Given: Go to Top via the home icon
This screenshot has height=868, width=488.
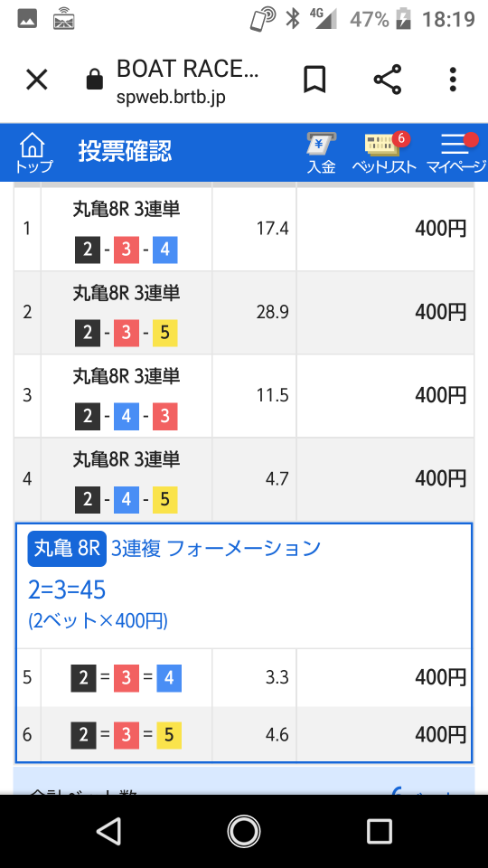Looking at the screenshot, I should 33,152.
